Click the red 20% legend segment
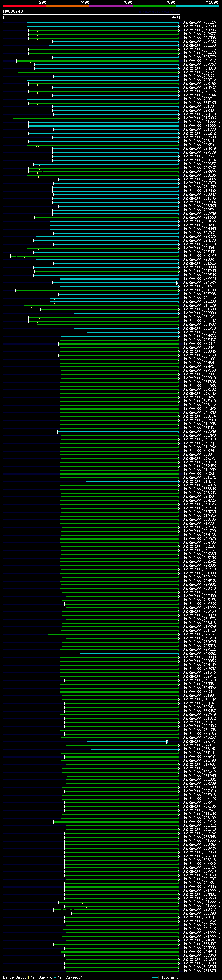222x980 pixels. [x=25, y=6]
